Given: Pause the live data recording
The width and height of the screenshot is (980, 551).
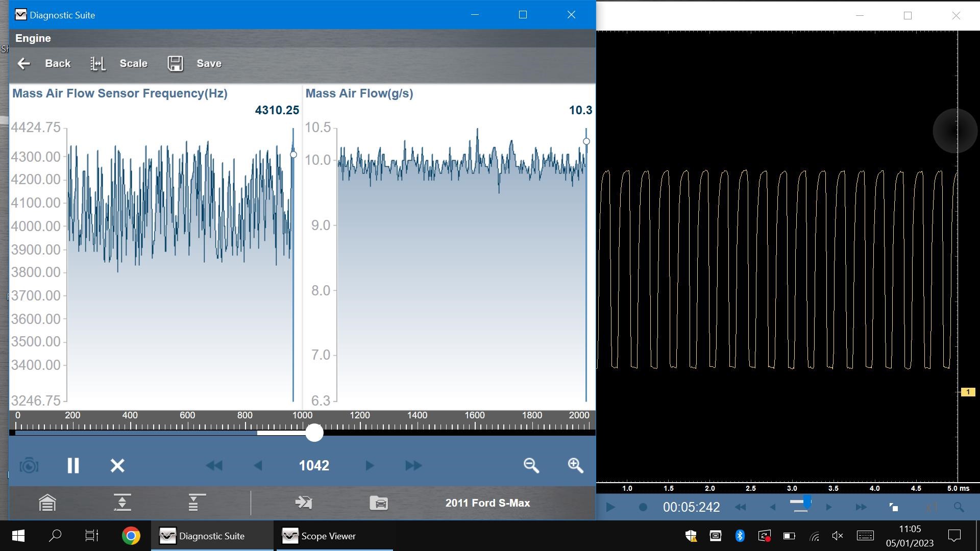Looking at the screenshot, I should click(x=73, y=465).
